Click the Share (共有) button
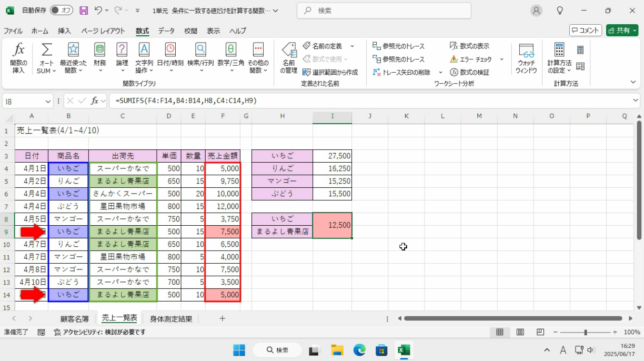Screen dimensions: 644x361 click(x=622, y=31)
